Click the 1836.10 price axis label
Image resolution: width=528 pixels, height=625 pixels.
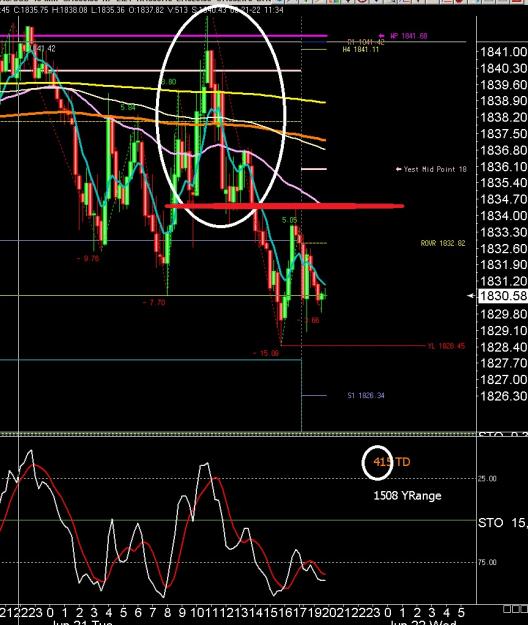coord(504,167)
